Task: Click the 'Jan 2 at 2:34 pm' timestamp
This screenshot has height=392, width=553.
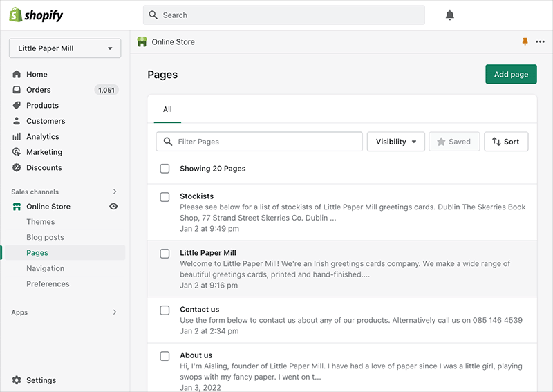Action: click(209, 331)
